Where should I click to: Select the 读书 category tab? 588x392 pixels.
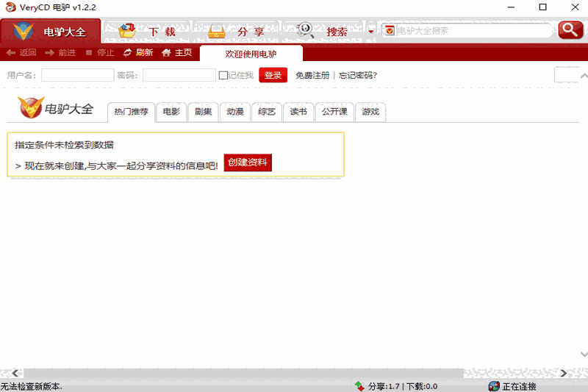(x=298, y=112)
